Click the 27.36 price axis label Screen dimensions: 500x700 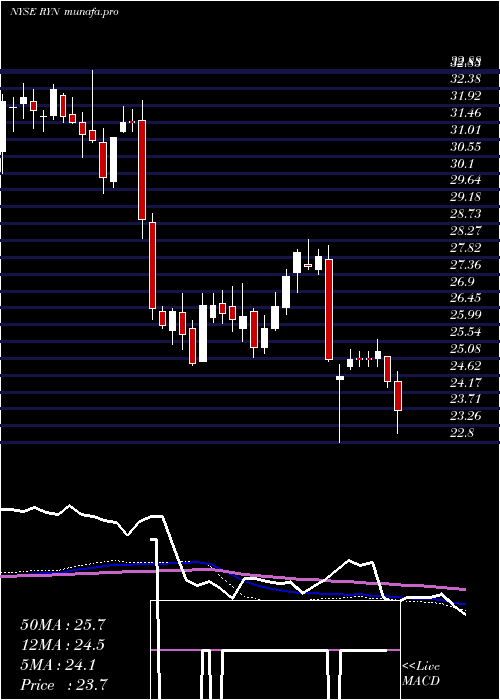465,265
